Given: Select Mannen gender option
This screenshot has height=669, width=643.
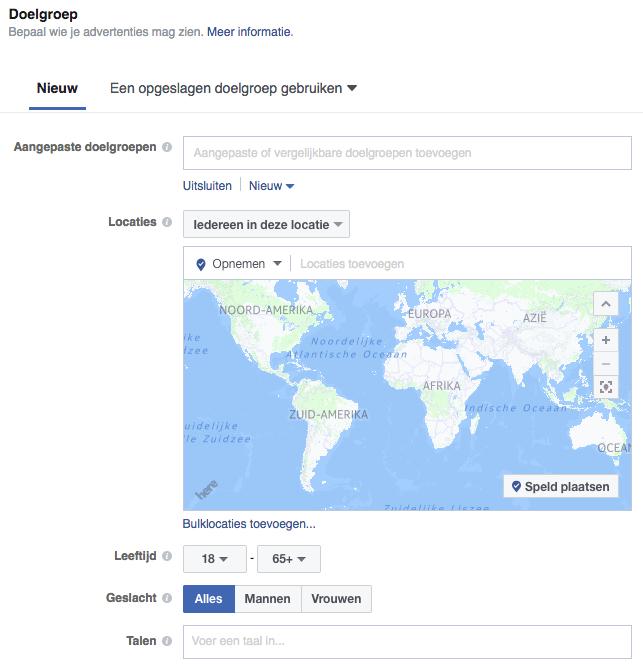Looking at the screenshot, I should 268,599.
